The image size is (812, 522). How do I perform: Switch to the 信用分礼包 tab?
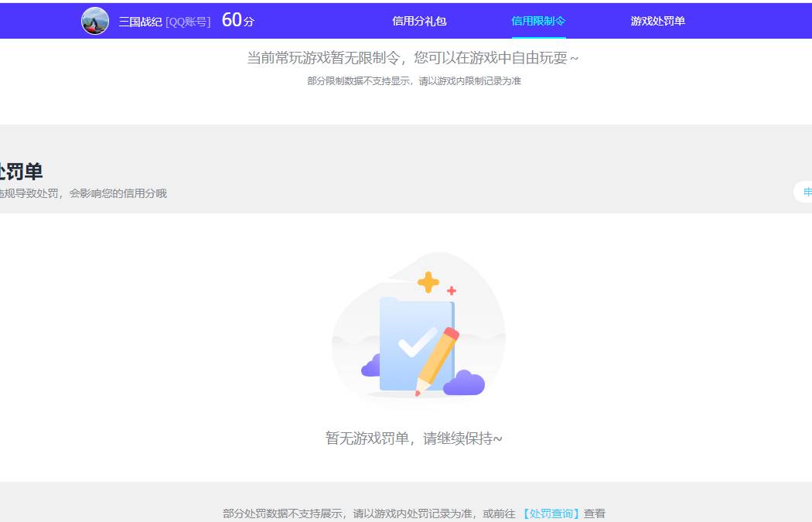click(x=419, y=21)
